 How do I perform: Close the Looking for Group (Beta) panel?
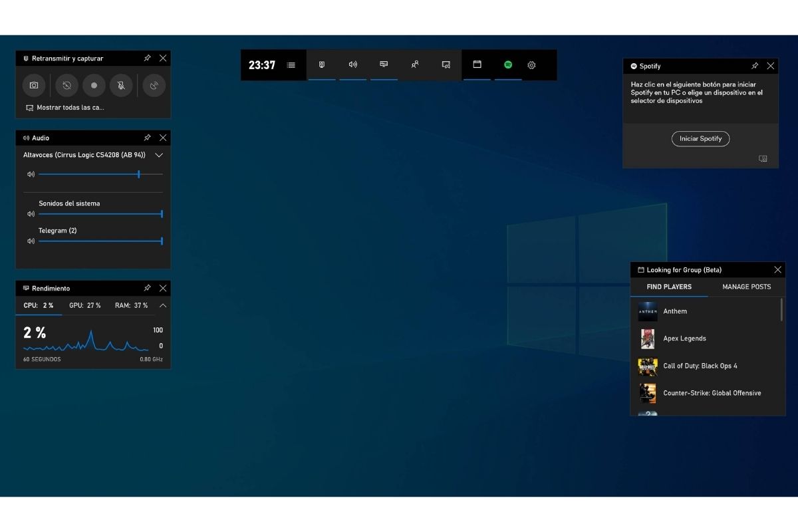click(x=777, y=270)
